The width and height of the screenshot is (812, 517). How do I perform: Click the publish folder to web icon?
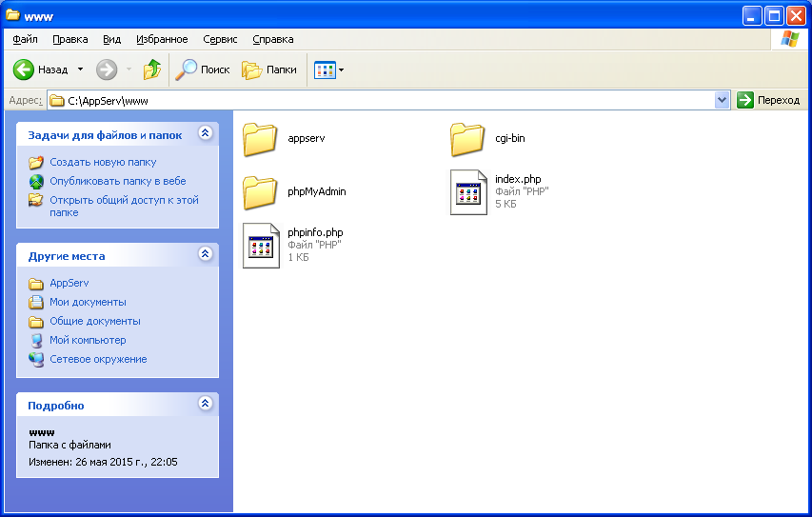coord(36,182)
